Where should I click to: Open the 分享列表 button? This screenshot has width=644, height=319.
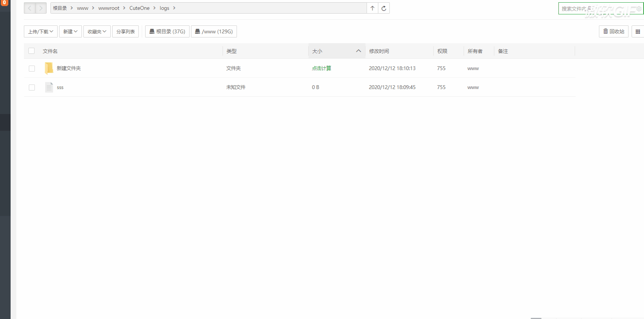click(125, 31)
